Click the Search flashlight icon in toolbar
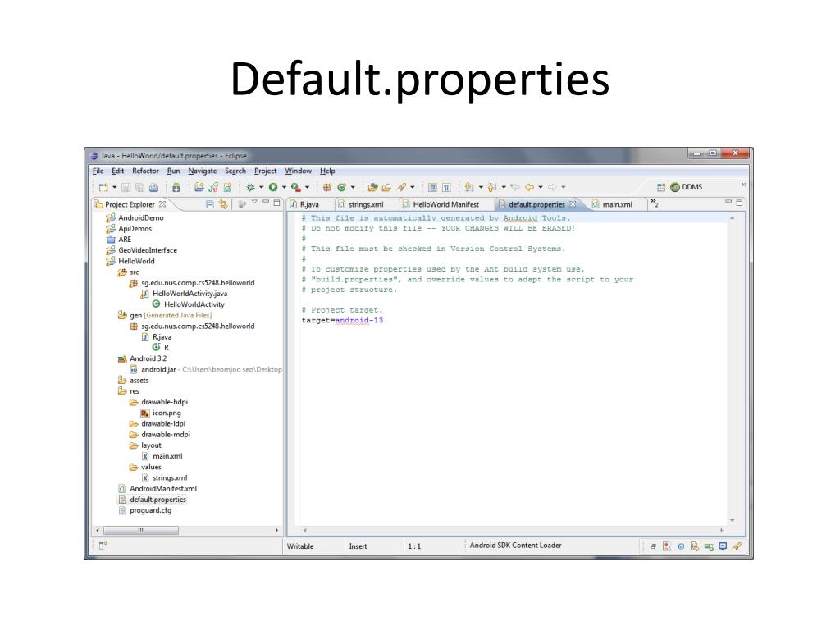This screenshot has width=840, height=630. tap(401, 187)
